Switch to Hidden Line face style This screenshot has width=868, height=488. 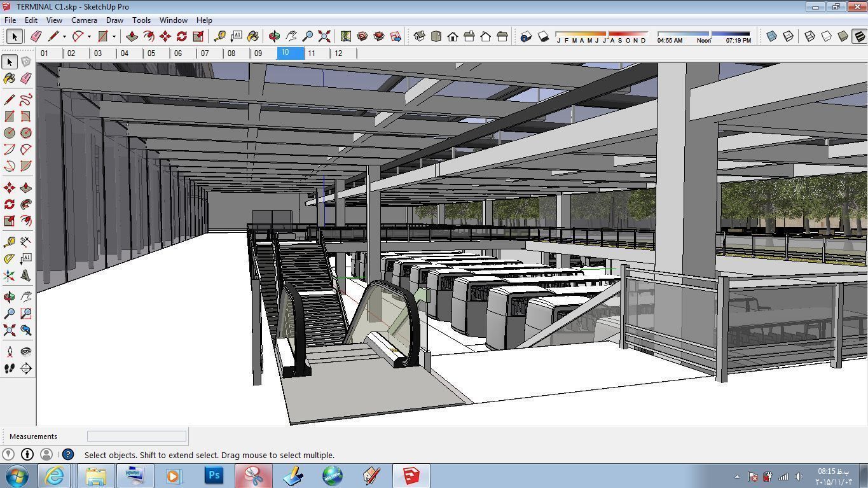827,37
